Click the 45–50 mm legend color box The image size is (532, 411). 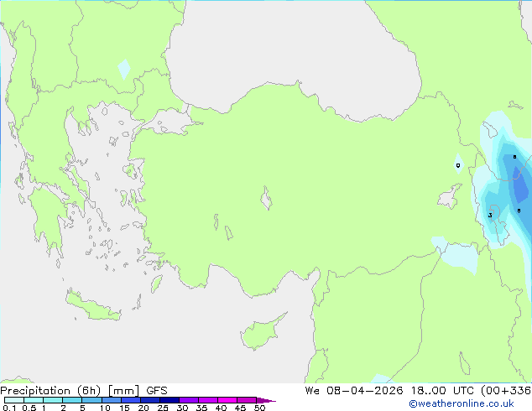[247, 400]
